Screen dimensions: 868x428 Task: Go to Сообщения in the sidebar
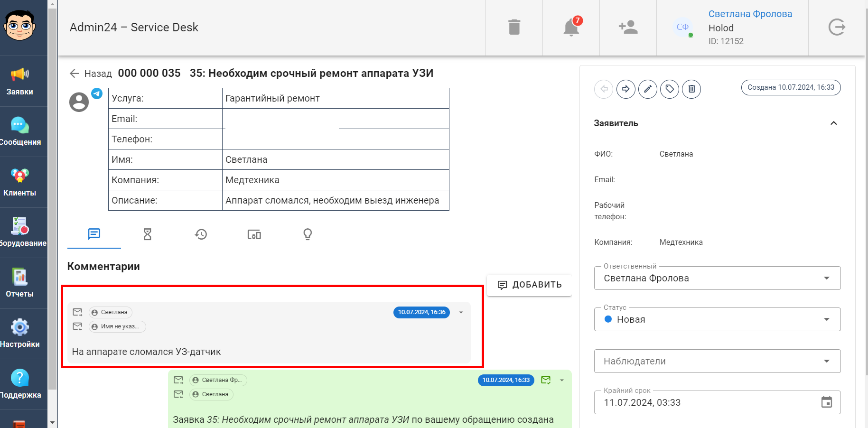point(20,131)
